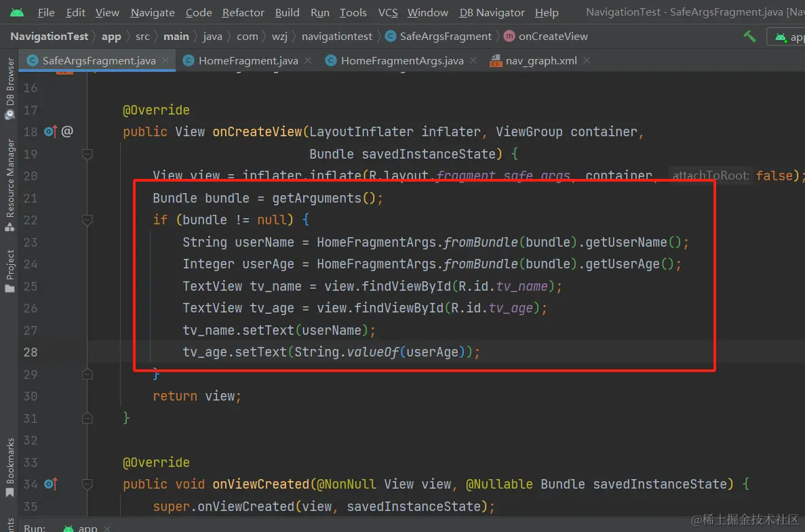805x532 pixels.
Task: Collapse the fold end marker on line 29
Action: click(87, 375)
